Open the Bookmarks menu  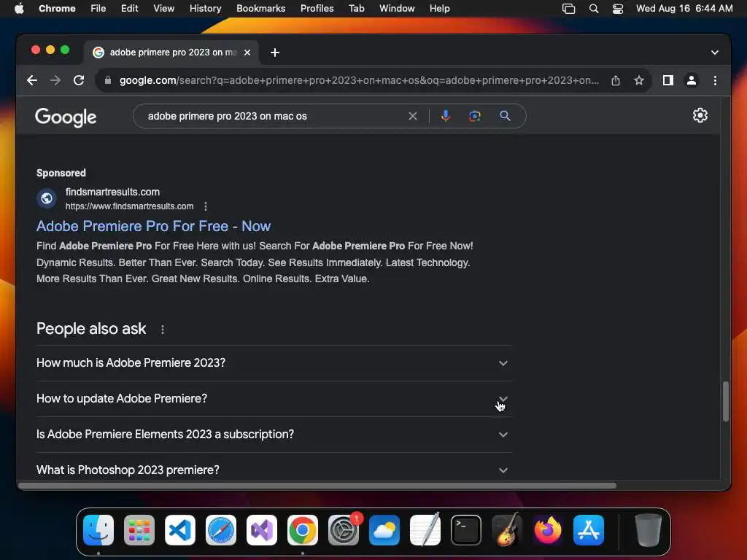[260, 8]
